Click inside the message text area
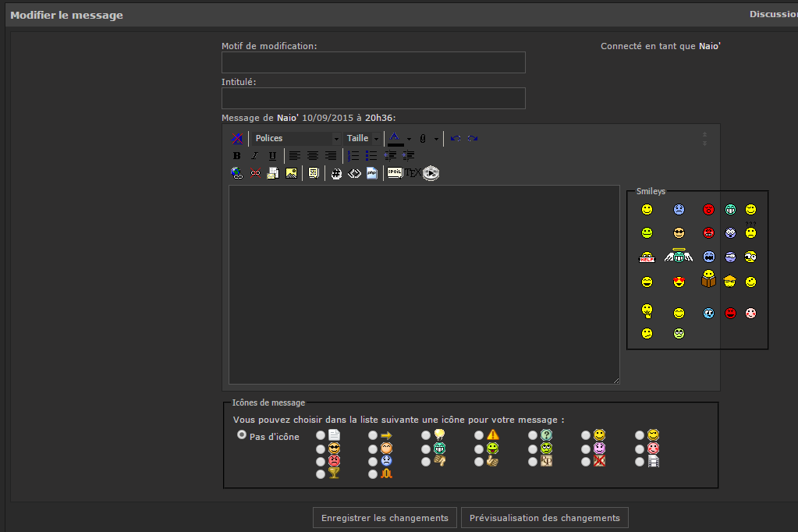Screen dimensions: 798x532 [x=424, y=285]
